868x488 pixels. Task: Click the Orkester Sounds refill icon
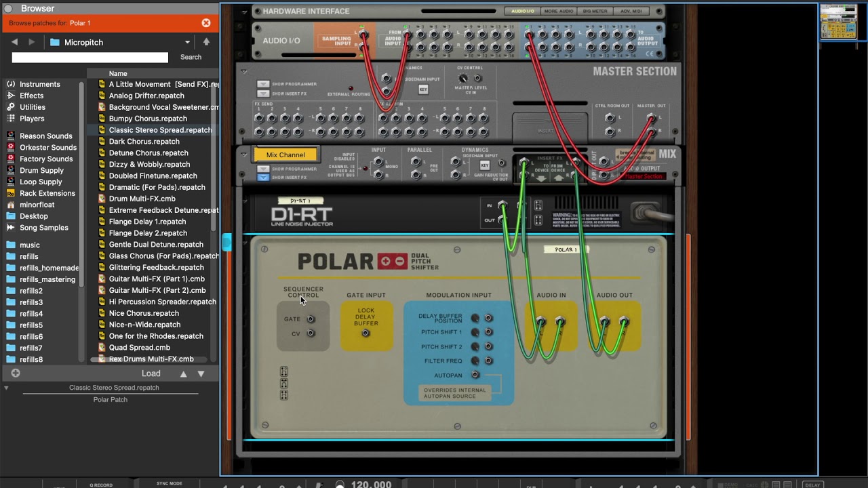(x=11, y=147)
